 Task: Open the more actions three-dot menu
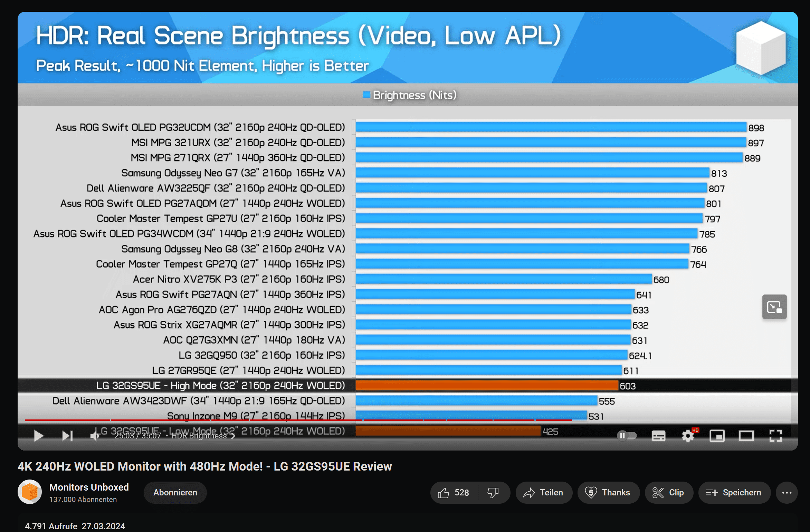pyautogui.click(x=787, y=493)
